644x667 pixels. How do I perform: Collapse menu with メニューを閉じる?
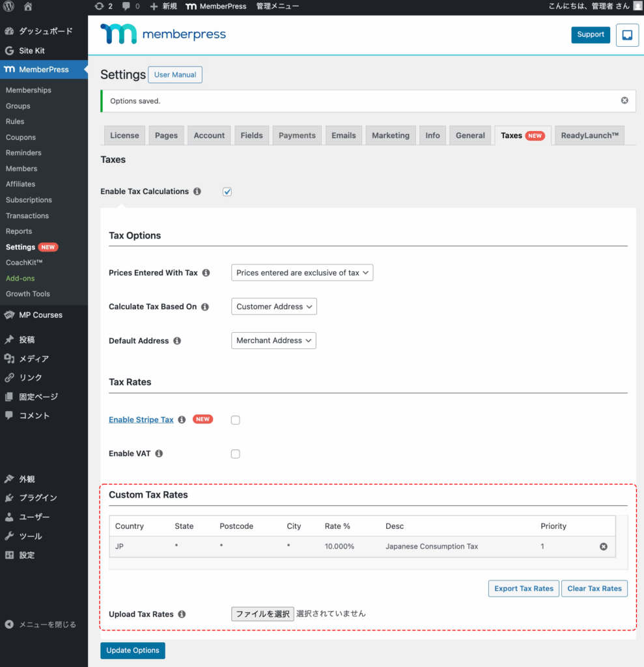40,625
